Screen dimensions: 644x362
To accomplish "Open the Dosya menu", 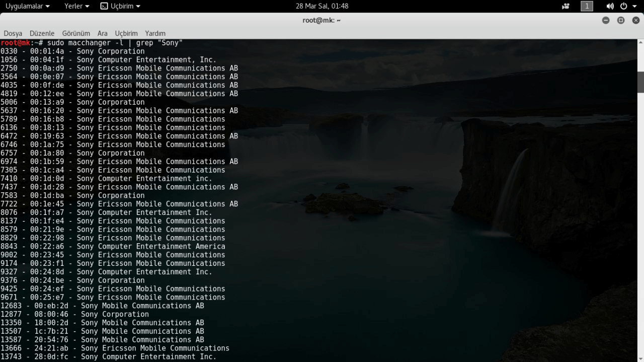I will [13, 33].
